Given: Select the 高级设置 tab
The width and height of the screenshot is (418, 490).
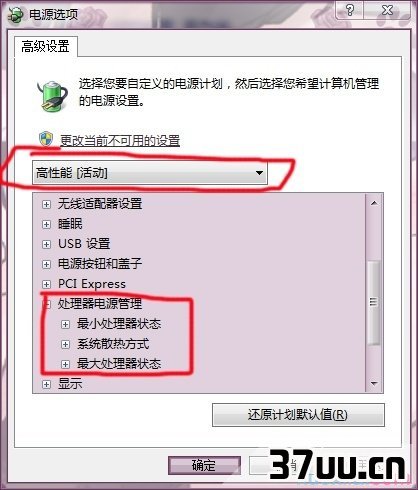Looking at the screenshot, I should [46, 46].
